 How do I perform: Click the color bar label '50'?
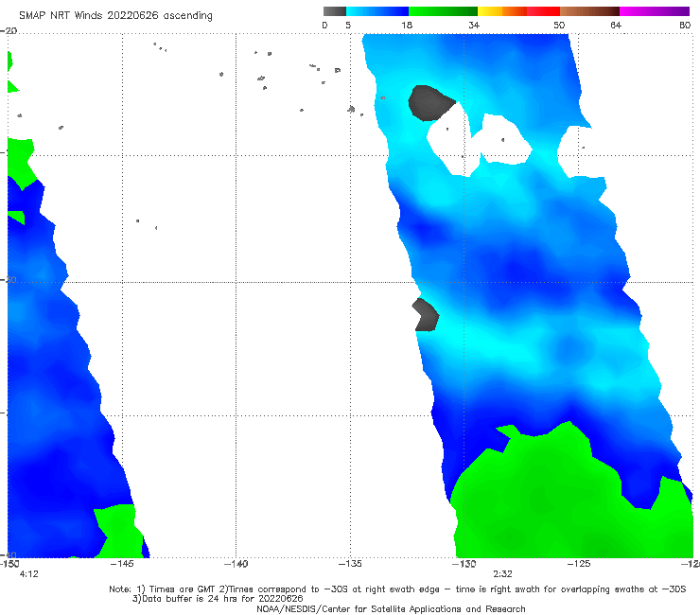pos(559,25)
